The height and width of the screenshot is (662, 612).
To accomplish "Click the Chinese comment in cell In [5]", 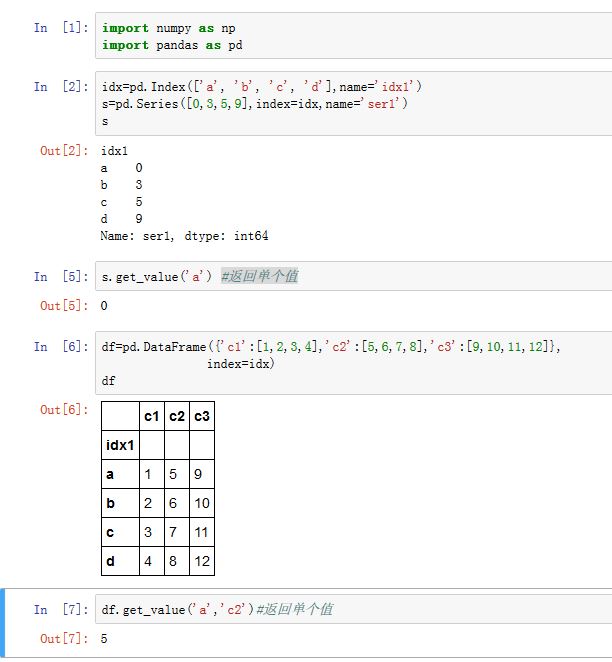I will pos(260,276).
